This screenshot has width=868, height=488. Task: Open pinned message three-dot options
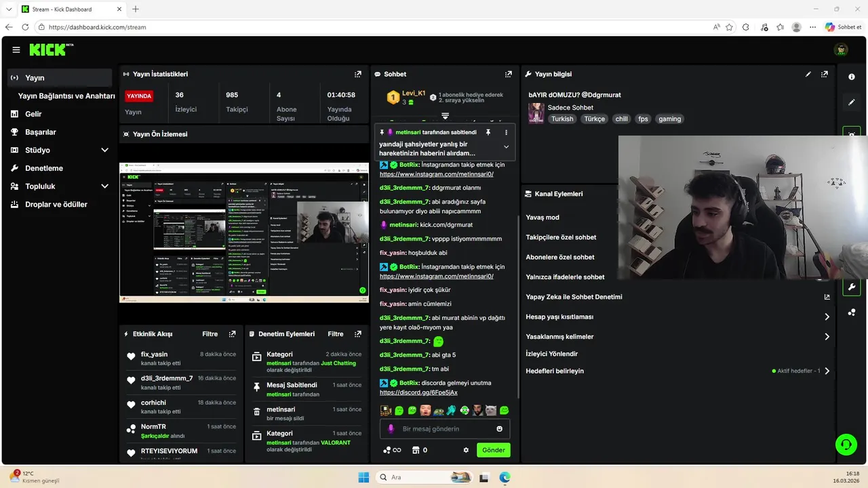[x=506, y=132]
